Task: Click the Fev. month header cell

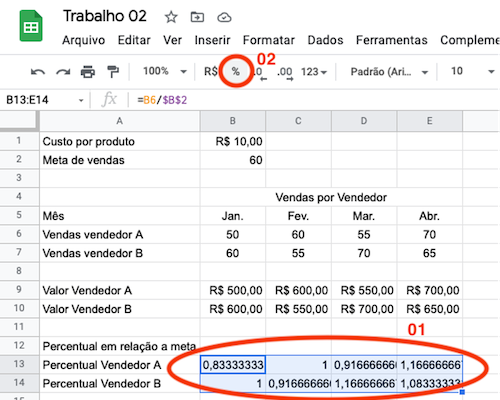Action: coord(298,216)
